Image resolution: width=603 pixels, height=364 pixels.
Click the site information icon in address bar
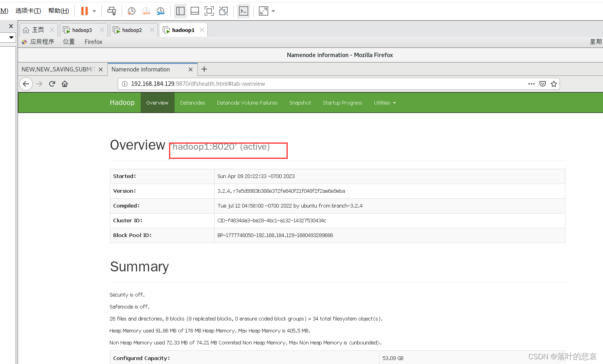tap(125, 84)
